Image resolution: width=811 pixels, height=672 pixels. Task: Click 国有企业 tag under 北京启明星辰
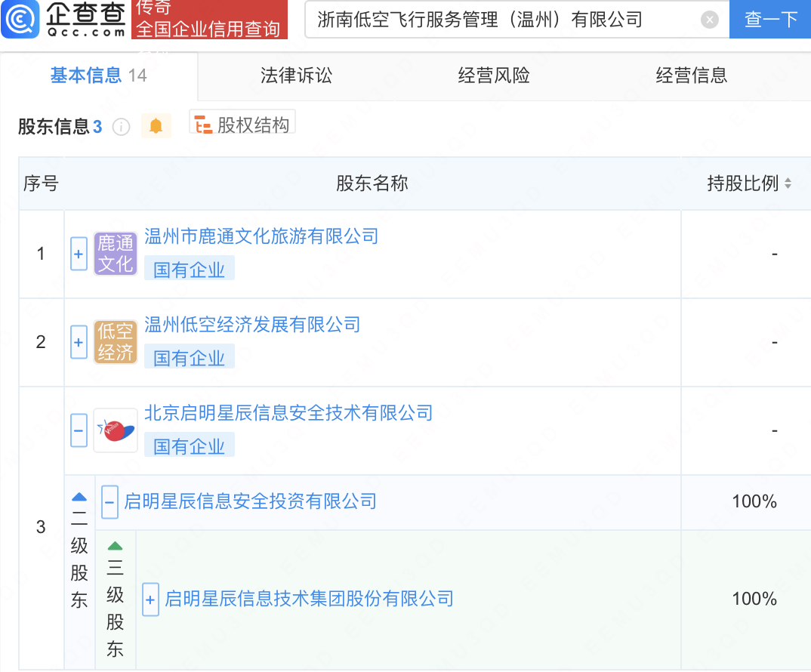[x=190, y=446]
